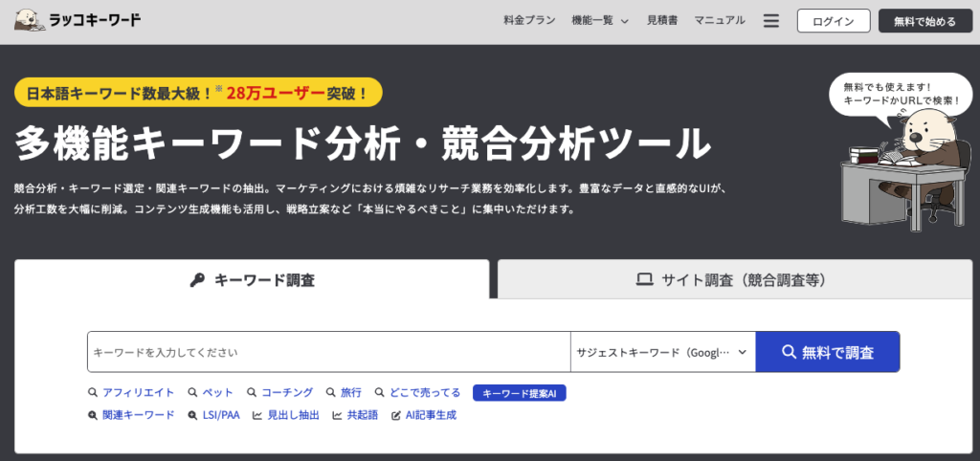
Task: Click the キーワード提案AI badge button
Action: coord(520,393)
